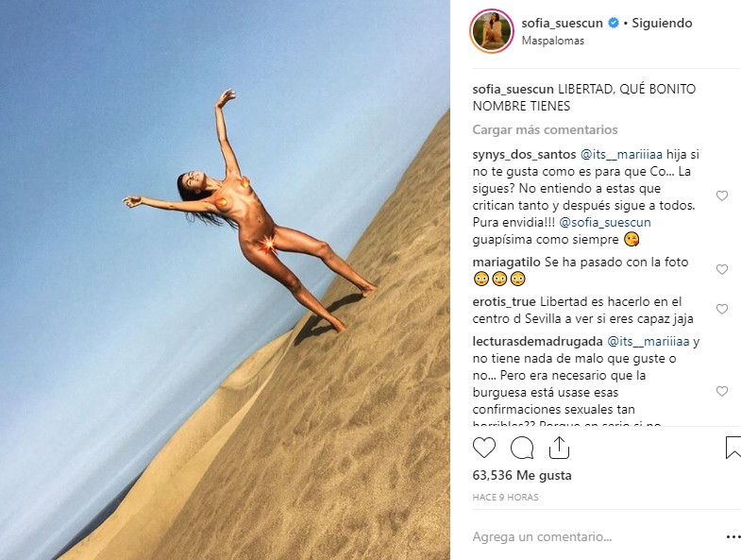The width and height of the screenshot is (741, 560).
Task: Click the share post icon
Action: (x=559, y=448)
